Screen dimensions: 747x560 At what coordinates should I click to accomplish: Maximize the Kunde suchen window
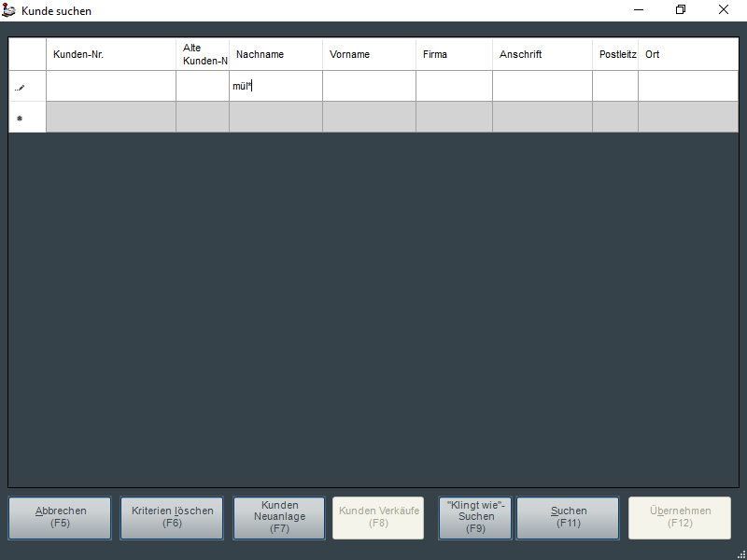click(681, 10)
